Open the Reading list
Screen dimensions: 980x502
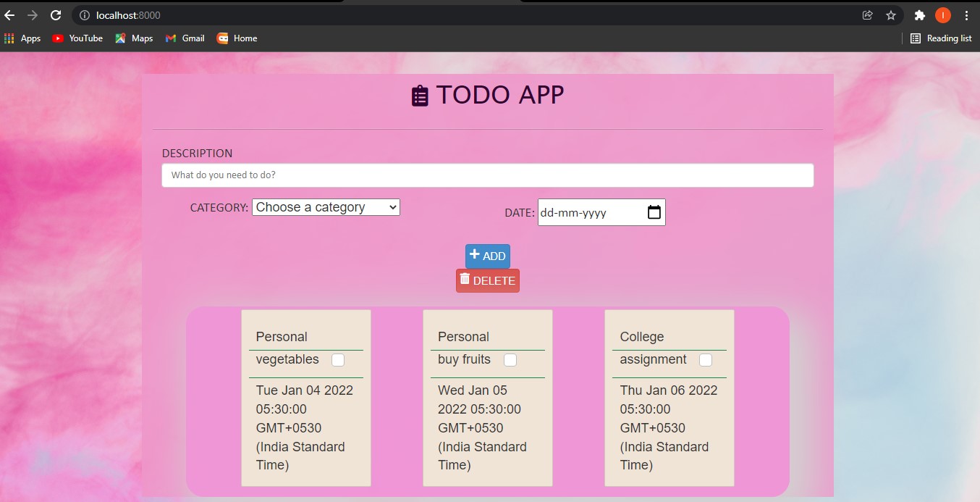click(941, 38)
